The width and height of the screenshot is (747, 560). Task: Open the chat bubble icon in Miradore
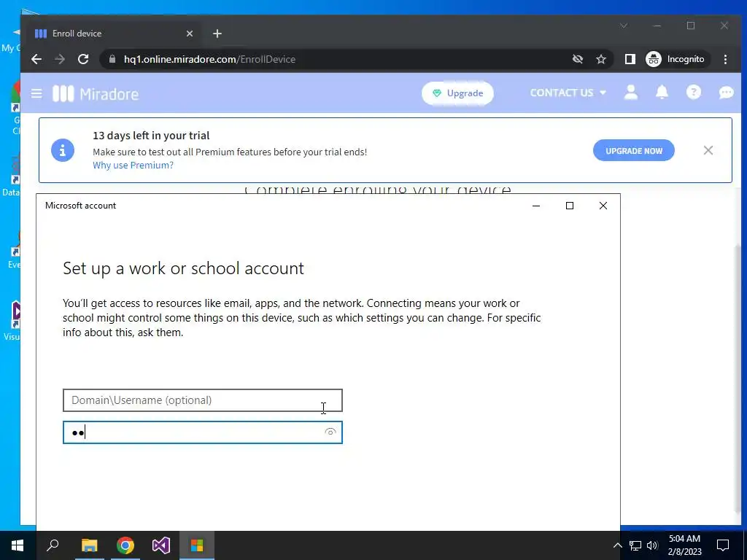[726, 93]
